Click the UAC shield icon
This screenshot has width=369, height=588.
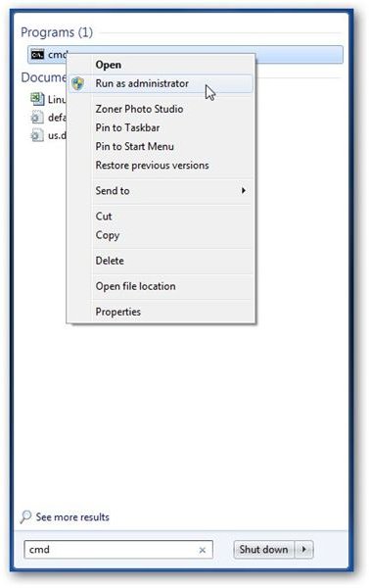point(78,83)
